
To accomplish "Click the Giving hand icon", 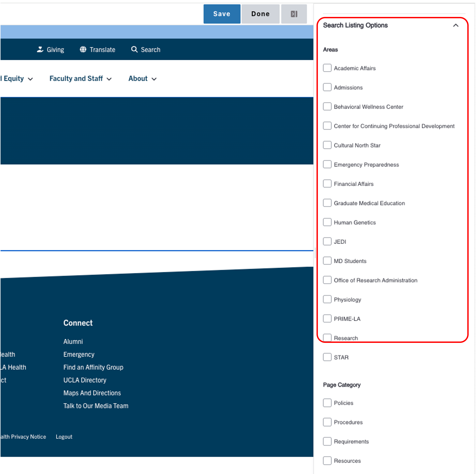I will (x=40, y=50).
